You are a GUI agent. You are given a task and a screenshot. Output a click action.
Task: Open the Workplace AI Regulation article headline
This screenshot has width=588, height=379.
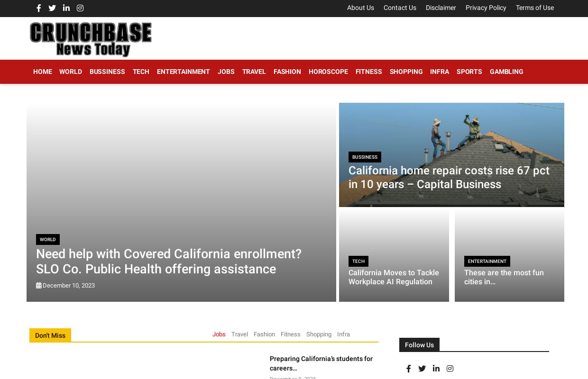coord(394,277)
